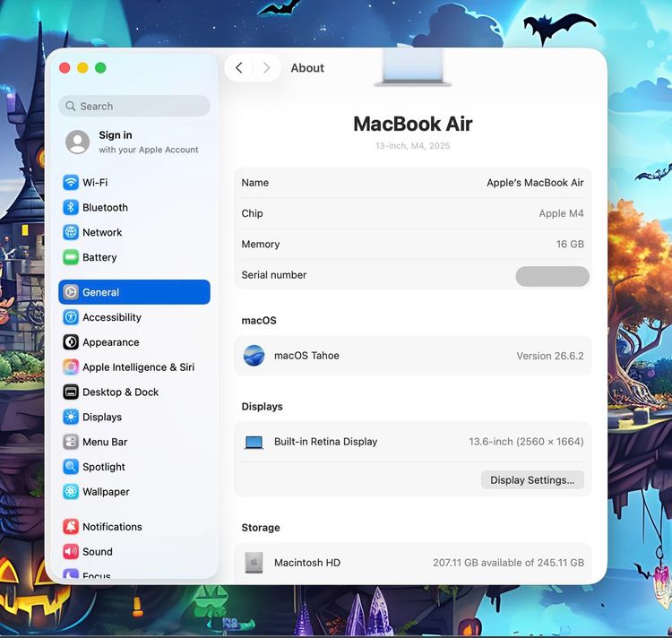Click the About title text

click(307, 68)
